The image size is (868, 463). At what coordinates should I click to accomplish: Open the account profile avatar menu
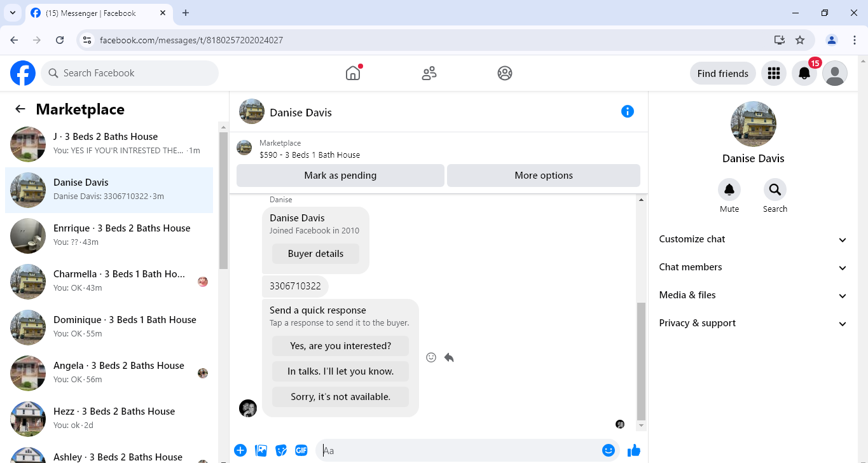[x=835, y=73]
